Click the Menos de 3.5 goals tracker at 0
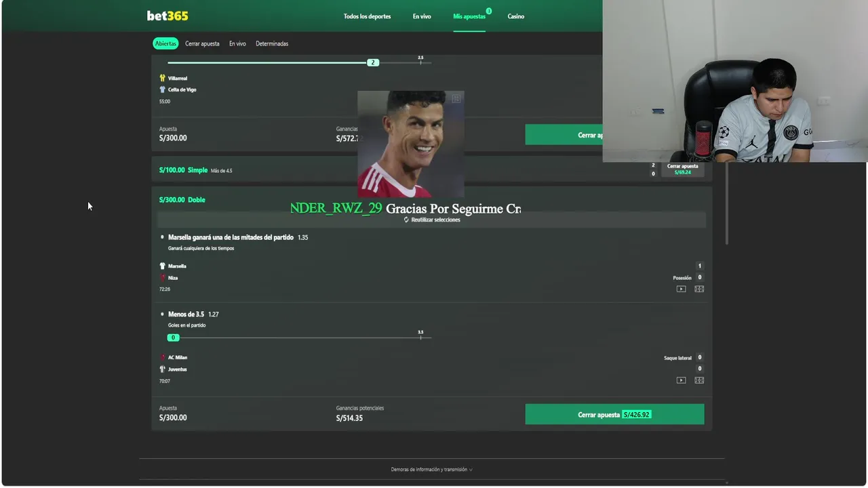 173,338
